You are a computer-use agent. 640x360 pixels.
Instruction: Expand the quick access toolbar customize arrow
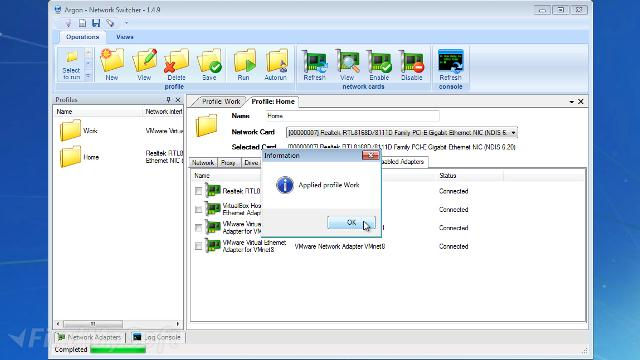point(126,23)
